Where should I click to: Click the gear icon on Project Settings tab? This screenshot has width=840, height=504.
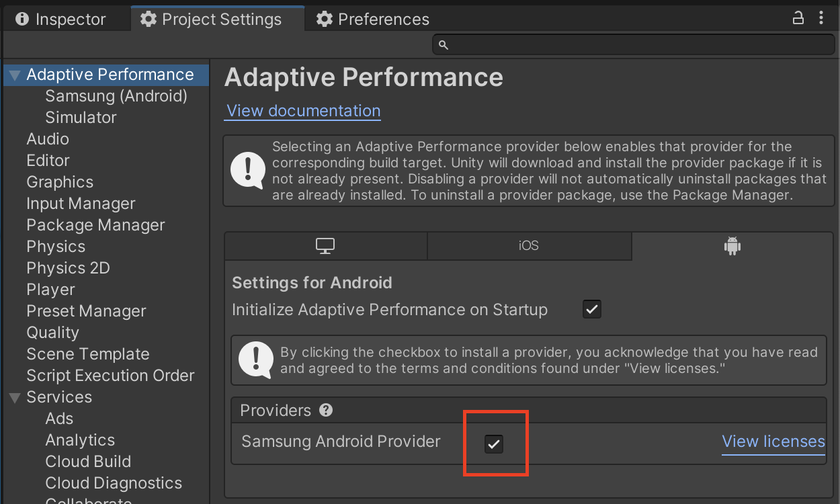tap(148, 19)
